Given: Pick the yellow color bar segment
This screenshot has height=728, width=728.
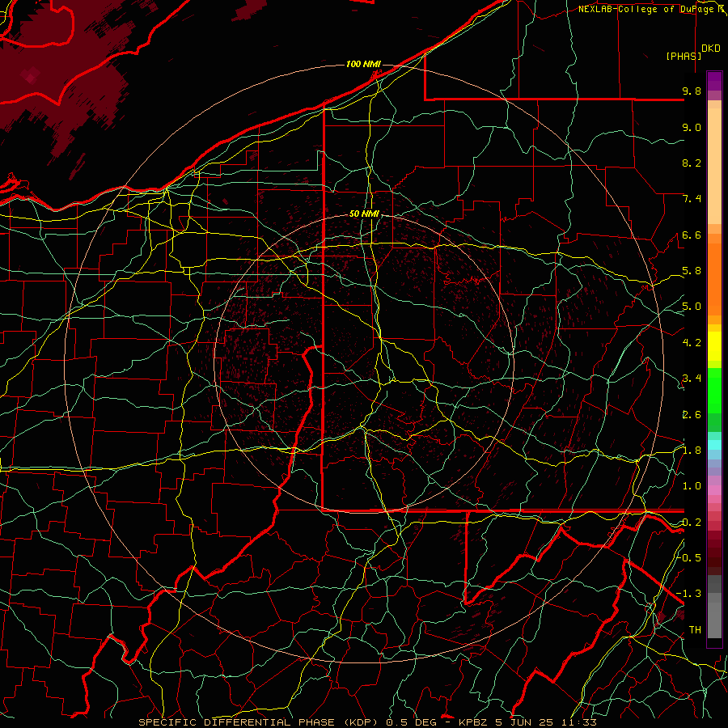Looking at the screenshot, I should tap(714, 346).
